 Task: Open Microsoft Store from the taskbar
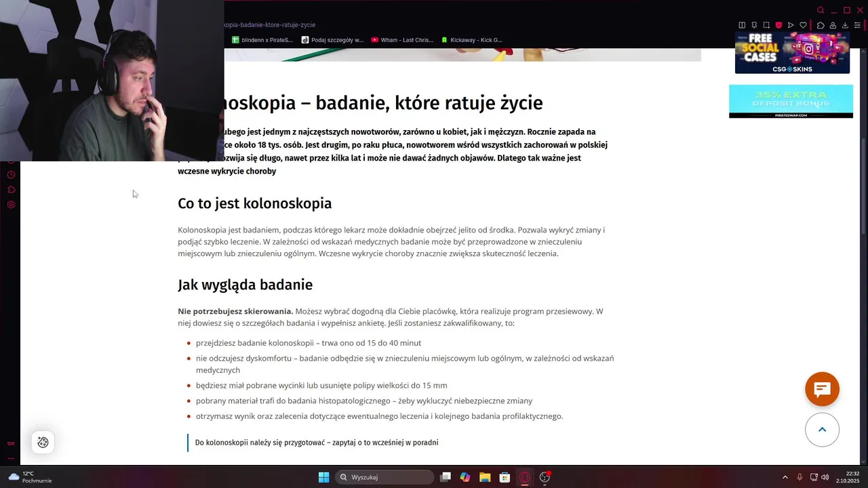tap(505, 477)
